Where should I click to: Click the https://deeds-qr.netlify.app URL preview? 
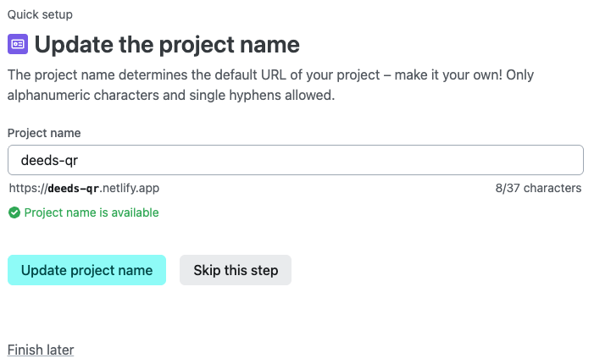click(x=84, y=188)
